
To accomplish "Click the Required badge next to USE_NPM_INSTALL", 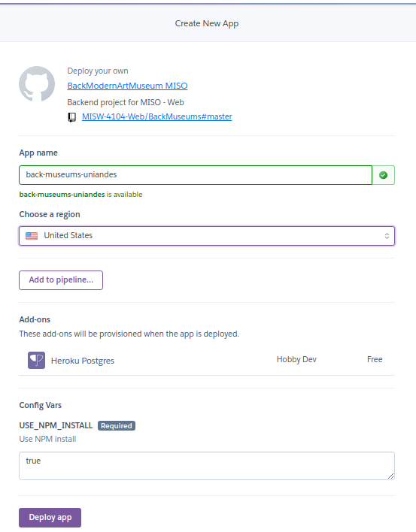I will [x=117, y=426].
